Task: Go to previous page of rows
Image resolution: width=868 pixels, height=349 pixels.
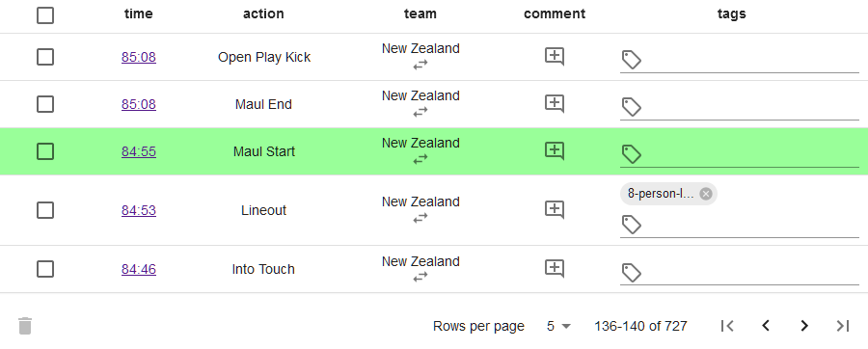Action: click(766, 326)
